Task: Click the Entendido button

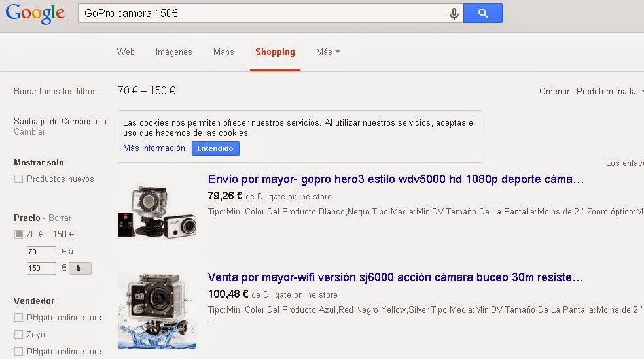Action: point(215,148)
